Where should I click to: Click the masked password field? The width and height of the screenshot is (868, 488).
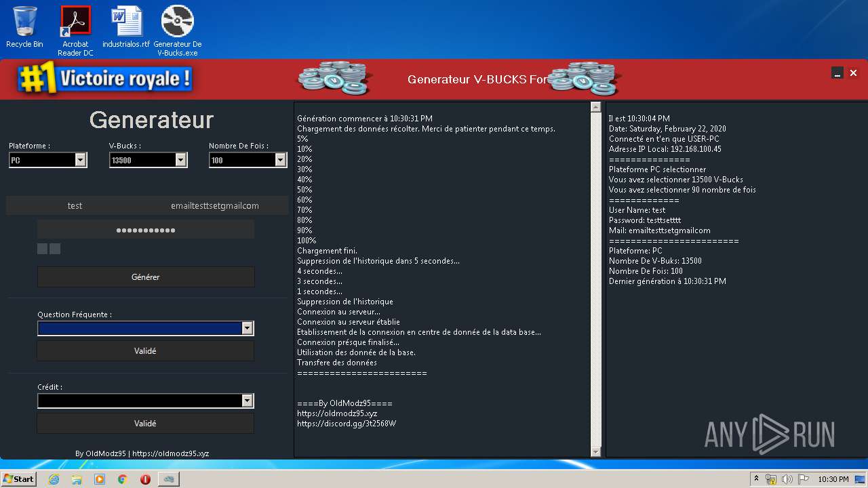click(146, 230)
